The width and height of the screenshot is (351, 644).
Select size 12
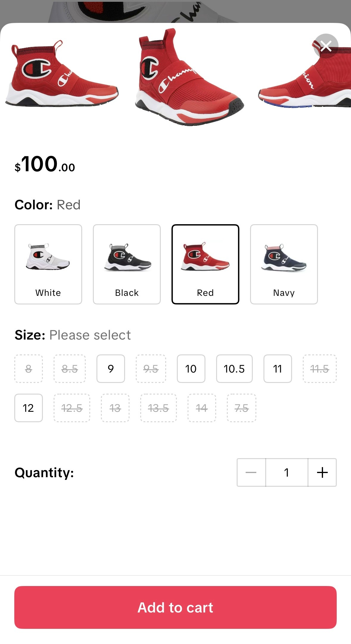pos(28,408)
